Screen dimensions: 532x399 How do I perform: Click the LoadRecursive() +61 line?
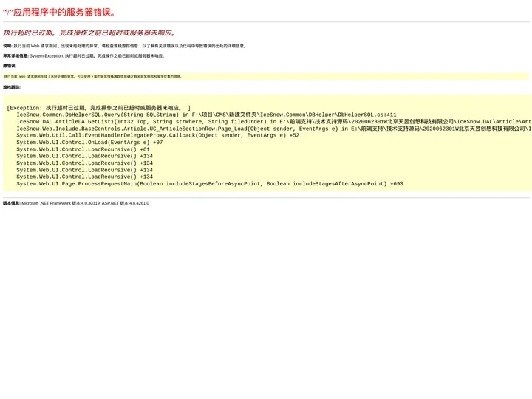point(83,149)
